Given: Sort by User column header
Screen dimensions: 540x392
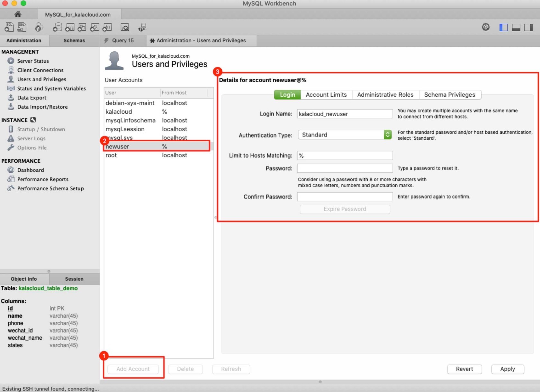Looking at the screenshot, I should [x=132, y=93].
